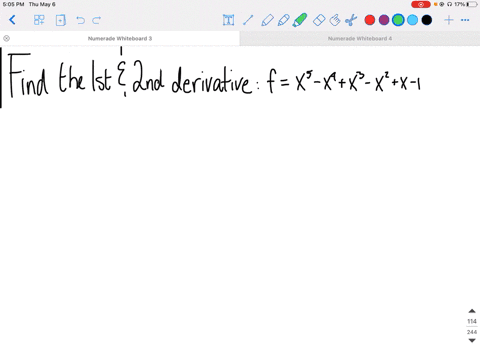This screenshot has width=480, height=360.
Task: Pick the red ink color
Action: pyautogui.click(x=370, y=20)
